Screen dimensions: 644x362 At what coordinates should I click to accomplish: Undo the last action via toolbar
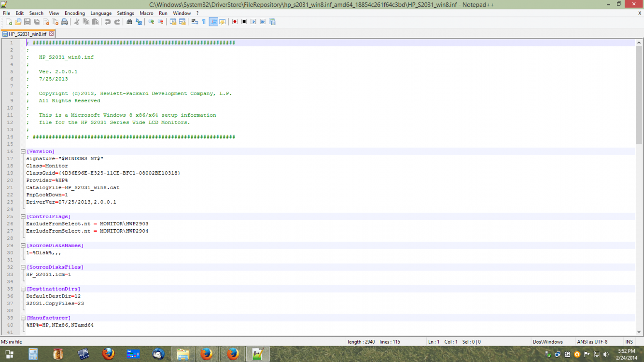pyautogui.click(x=108, y=22)
